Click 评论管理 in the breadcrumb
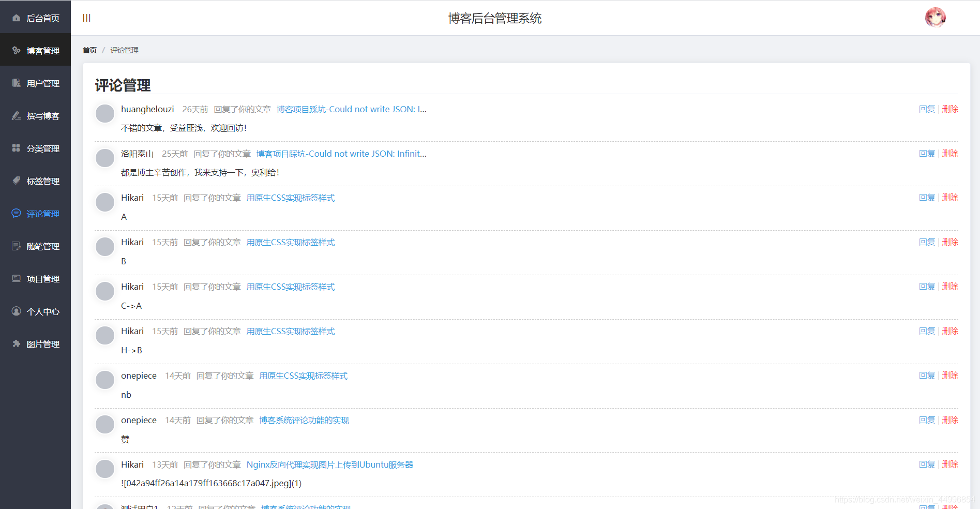The width and height of the screenshot is (980, 509). pos(124,50)
